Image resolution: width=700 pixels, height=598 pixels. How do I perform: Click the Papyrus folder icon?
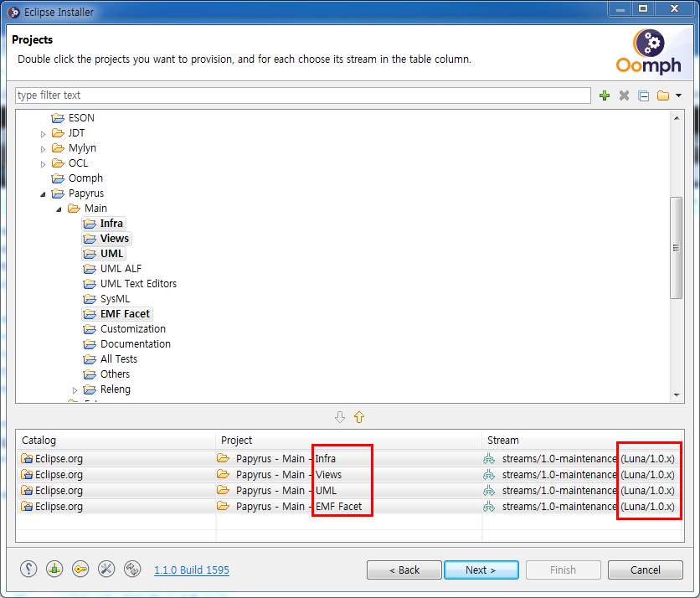58,193
